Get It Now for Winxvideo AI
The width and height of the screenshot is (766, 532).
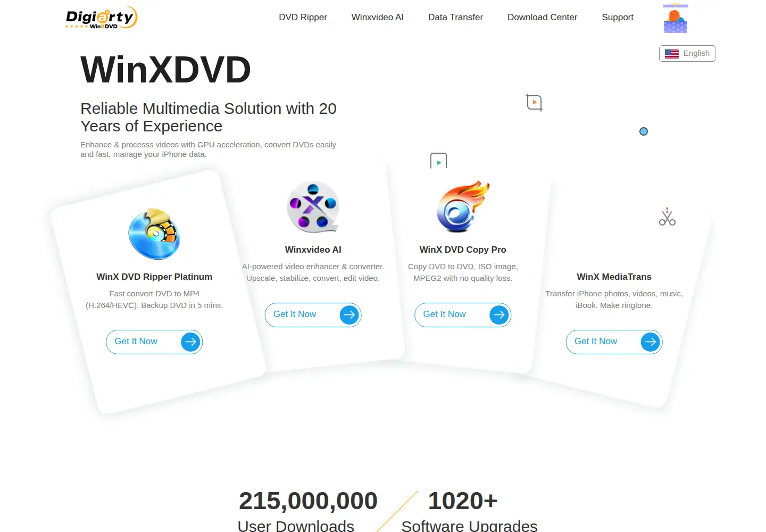pyautogui.click(x=313, y=315)
